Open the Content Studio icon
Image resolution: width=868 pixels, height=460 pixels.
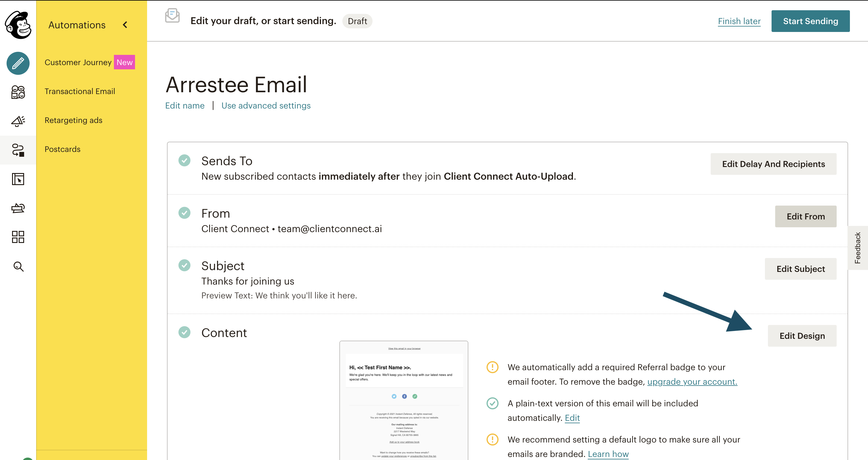[18, 208]
